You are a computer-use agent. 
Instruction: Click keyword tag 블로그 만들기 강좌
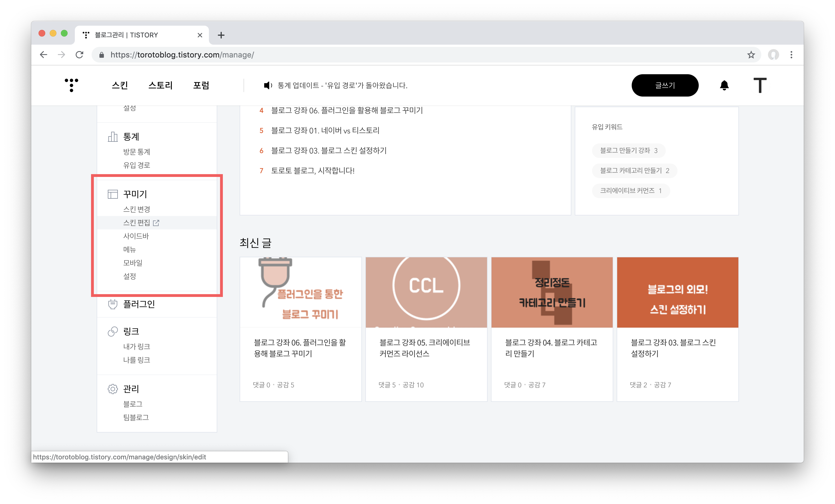click(628, 150)
